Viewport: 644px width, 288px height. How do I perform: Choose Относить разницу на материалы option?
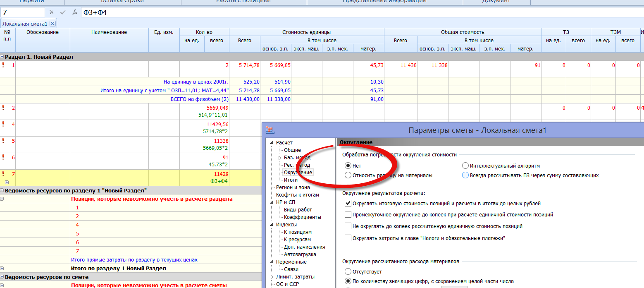(x=348, y=175)
